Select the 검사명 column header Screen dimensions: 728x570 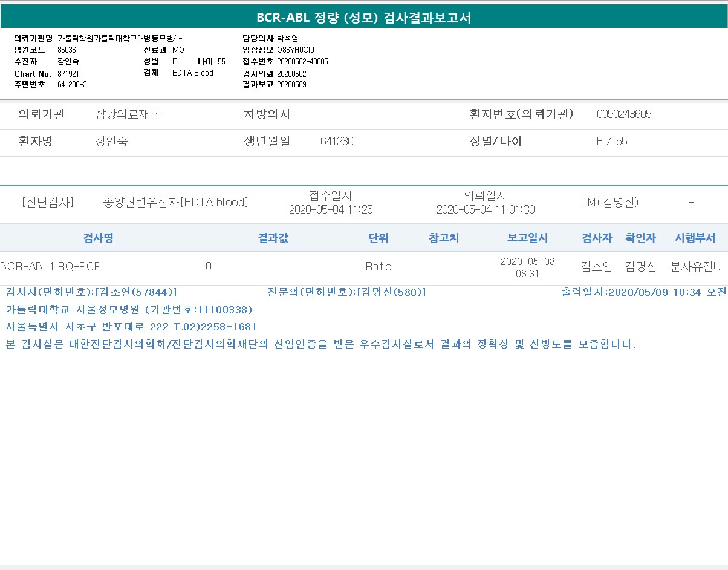point(98,238)
